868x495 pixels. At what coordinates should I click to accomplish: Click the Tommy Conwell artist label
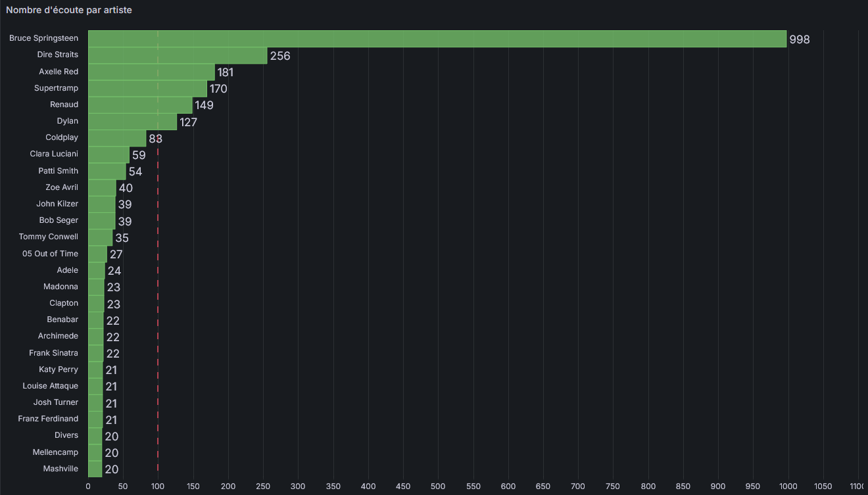coord(49,237)
